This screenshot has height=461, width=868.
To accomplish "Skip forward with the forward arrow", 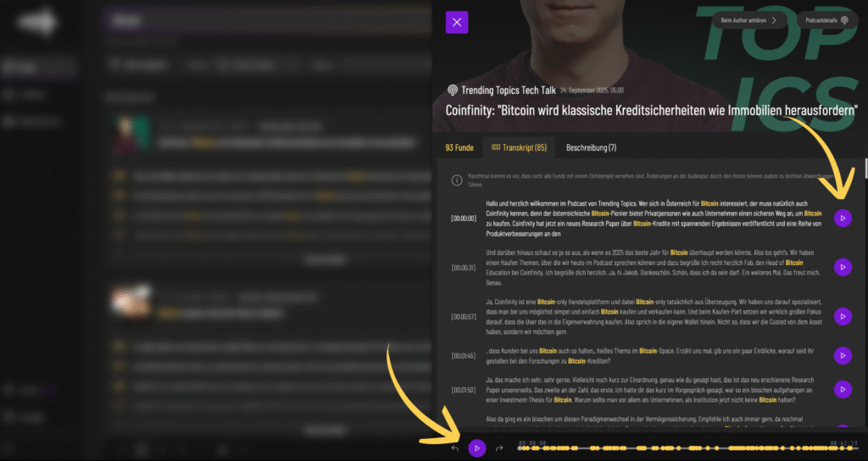I will click(499, 447).
